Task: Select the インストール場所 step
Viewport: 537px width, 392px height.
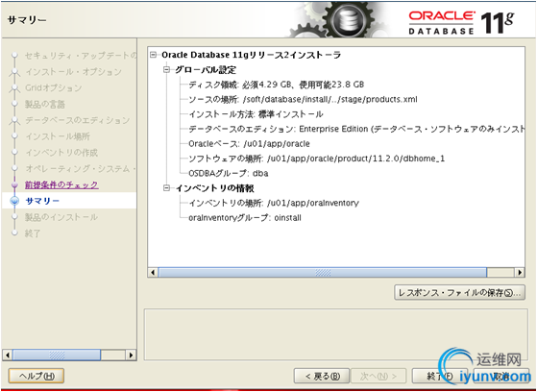Action: [x=58, y=136]
